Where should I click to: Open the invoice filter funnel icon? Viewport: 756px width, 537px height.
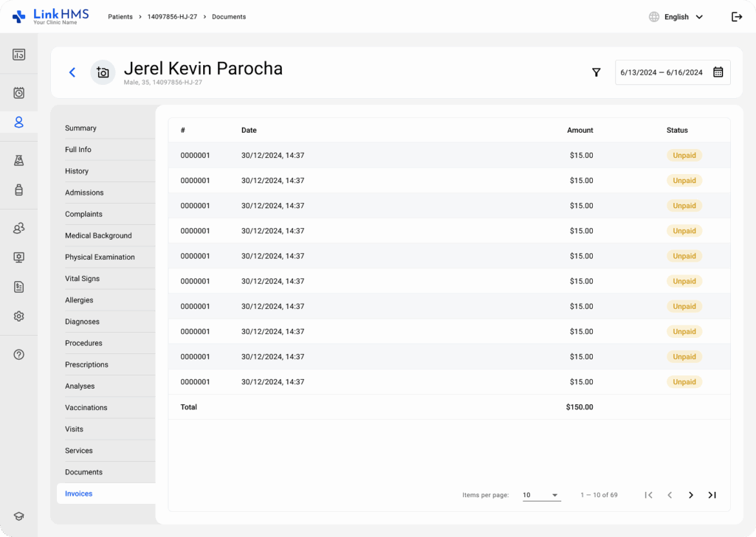coord(597,72)
